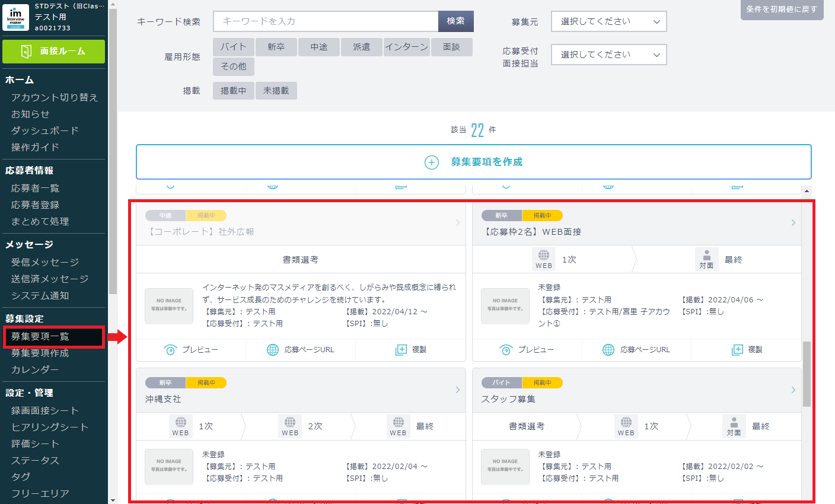Toggle the その他 employment type filter
Screen dimensions: 835x504
tap(234, 66)
